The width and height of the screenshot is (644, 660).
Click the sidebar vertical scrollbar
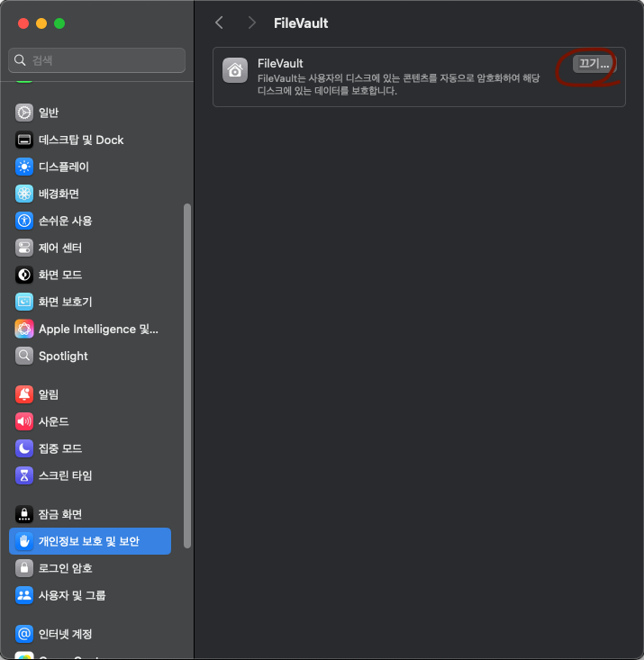click(187, 374)
